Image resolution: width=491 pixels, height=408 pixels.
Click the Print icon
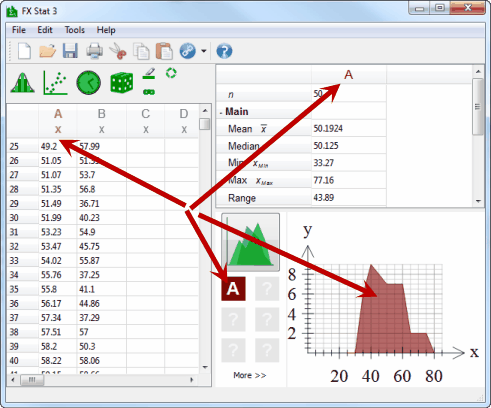pos(95,51)
